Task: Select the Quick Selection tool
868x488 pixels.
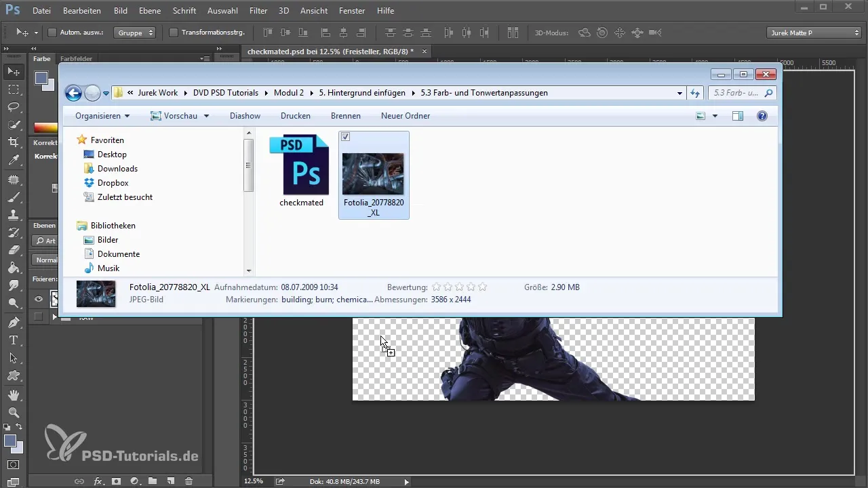Action: pos(14,125)
